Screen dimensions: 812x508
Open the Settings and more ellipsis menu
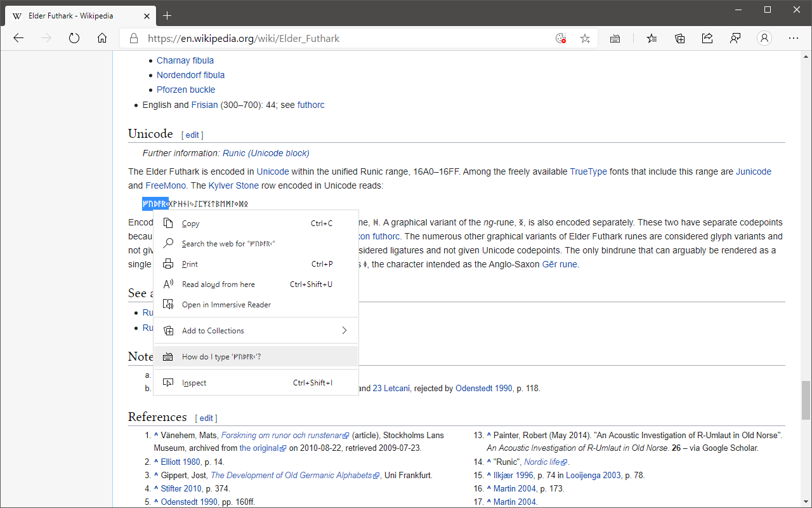click(794, 38)
